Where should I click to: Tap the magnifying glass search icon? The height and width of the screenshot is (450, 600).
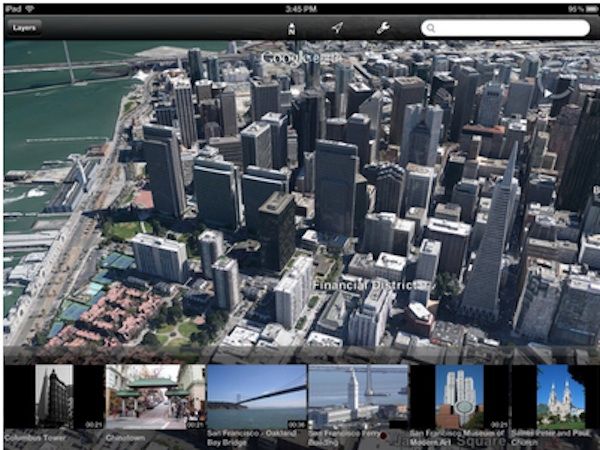click(x=430, y=28)
